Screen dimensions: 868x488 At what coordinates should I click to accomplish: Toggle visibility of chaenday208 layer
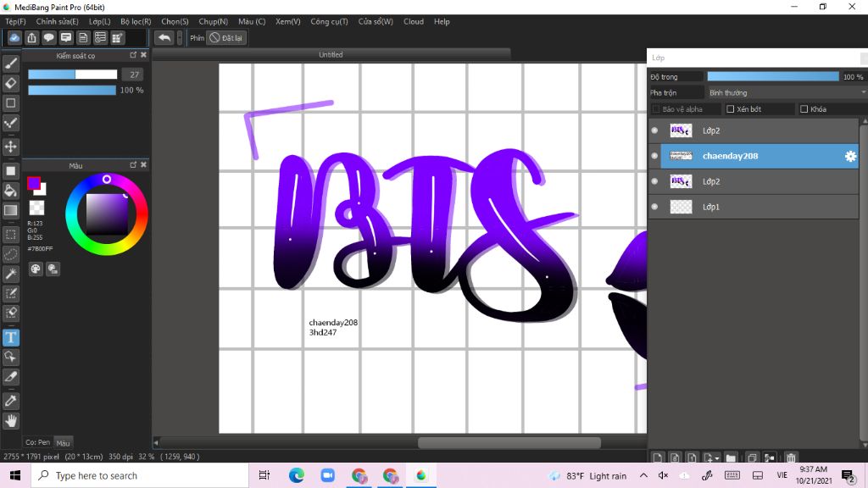click(655, 156)
